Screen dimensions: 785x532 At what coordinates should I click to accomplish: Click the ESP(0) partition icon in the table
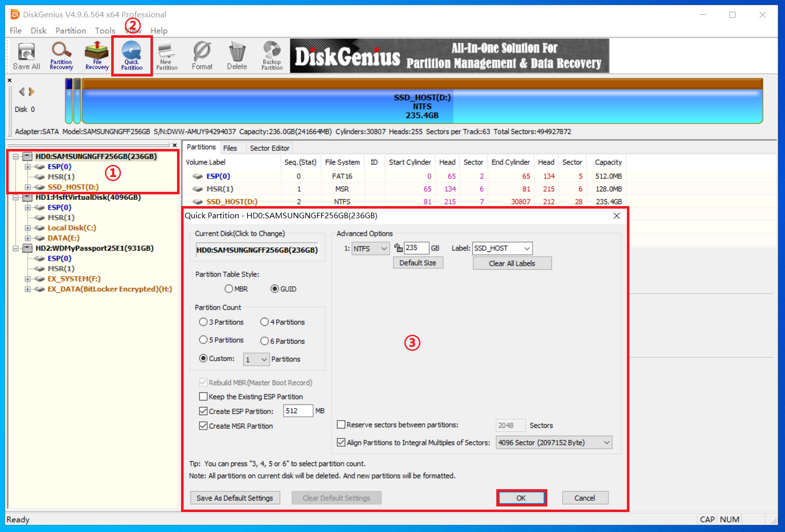(x=197, y=176)
